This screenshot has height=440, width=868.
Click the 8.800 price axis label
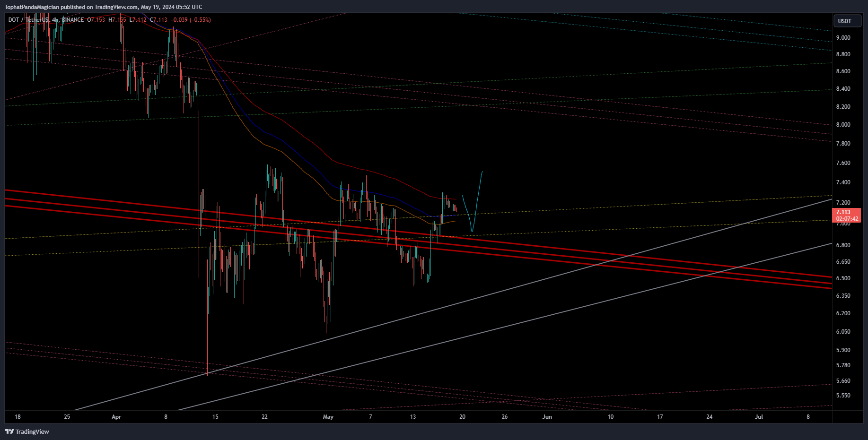[x=843, y=54]
